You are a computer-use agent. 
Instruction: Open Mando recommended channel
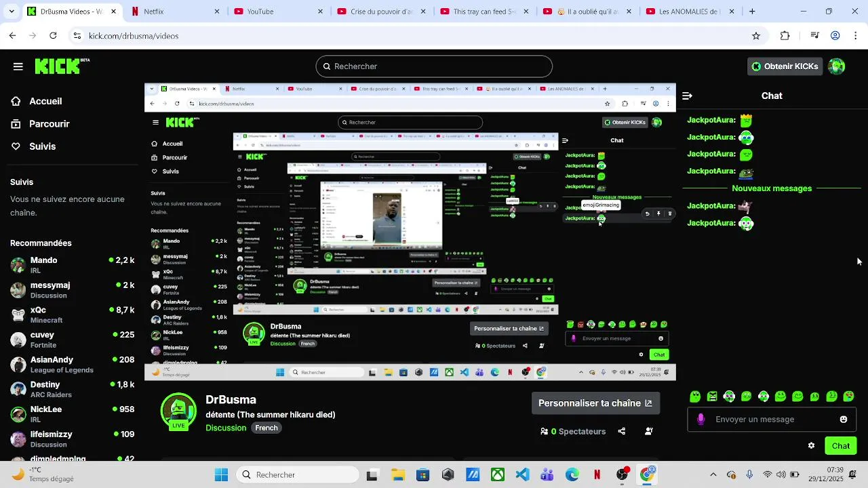[73, 264]
